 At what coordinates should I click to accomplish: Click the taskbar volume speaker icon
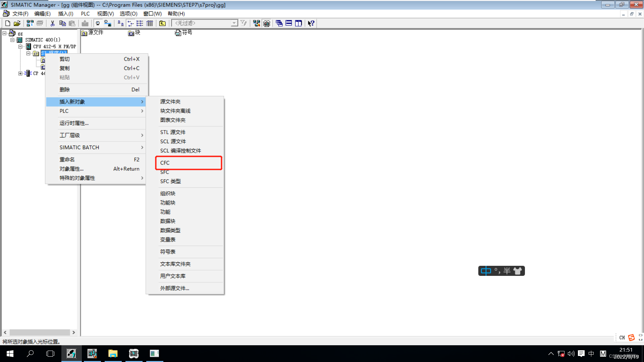pos(571,354)
